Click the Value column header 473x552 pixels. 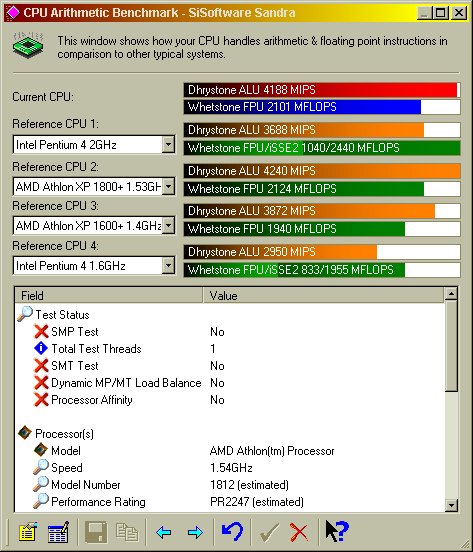point(323,295)
